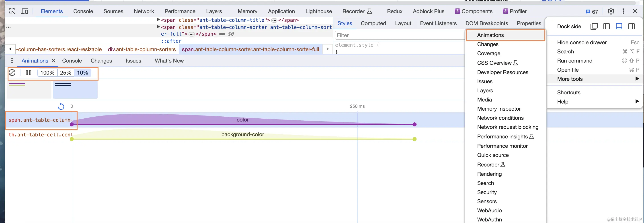Close the DevTools panel
Viewport: 644px width, 223px height.
(x=635, y=11)
